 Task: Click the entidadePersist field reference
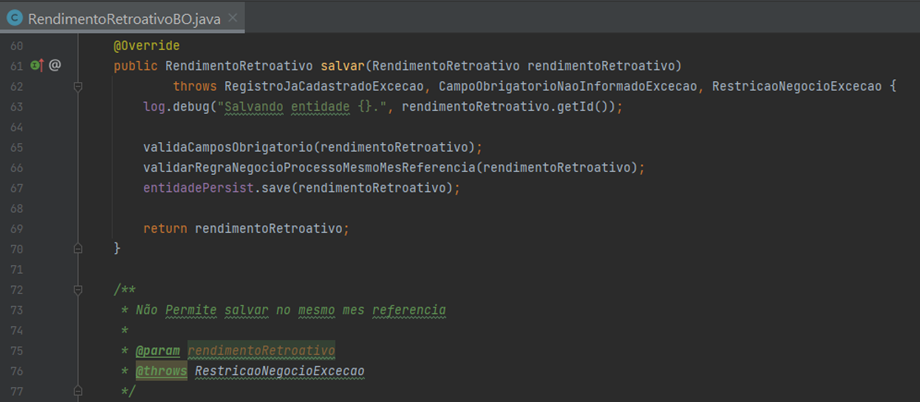pos(198,188)
